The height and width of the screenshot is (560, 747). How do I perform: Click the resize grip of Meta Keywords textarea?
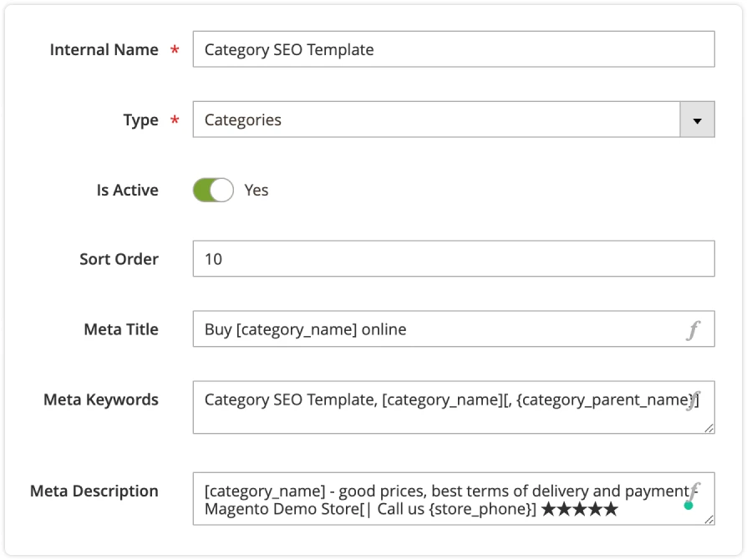pyautogui.click(x=709, y=430)
